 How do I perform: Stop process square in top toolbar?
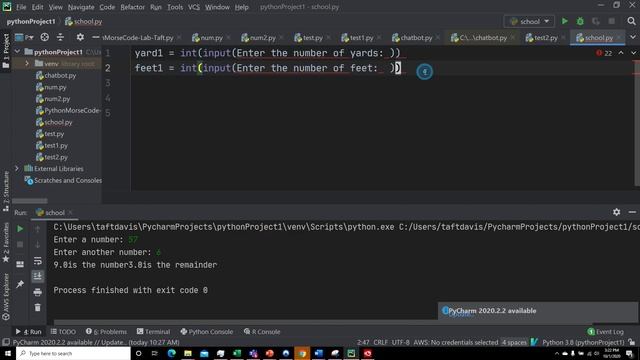click(x=611, y=21)
